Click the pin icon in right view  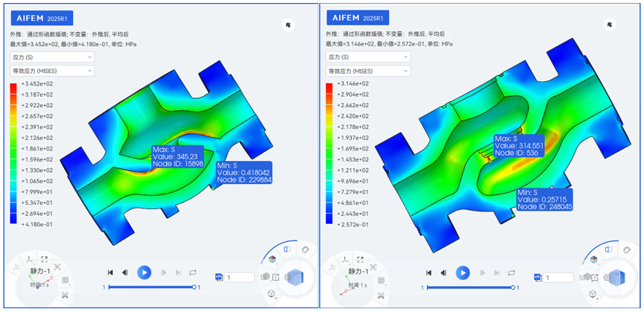[x=610, y=25]
